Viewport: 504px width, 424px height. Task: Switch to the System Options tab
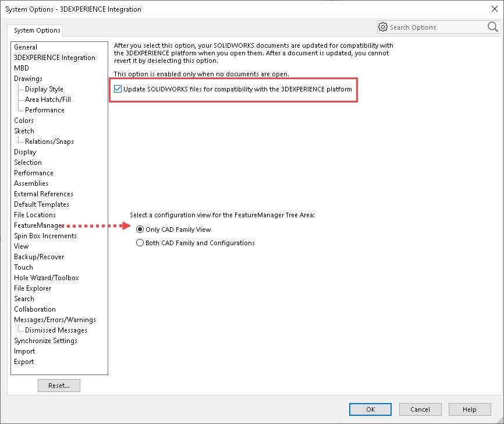pos(37,30)
